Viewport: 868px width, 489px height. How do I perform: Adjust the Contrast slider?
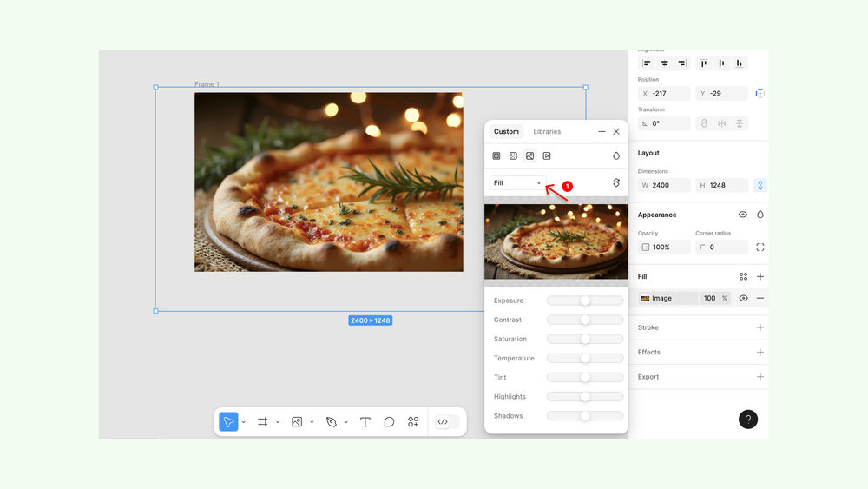coord(584,320)
